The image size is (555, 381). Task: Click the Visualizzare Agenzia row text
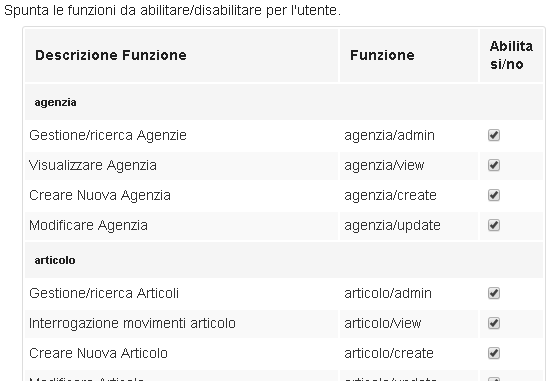[93, 166]
